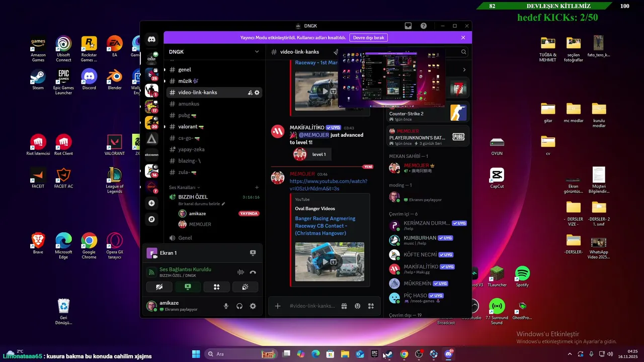Click the stream preview thumbnail popup
This screenshot has width=644, height=362.
click(391, 78)
